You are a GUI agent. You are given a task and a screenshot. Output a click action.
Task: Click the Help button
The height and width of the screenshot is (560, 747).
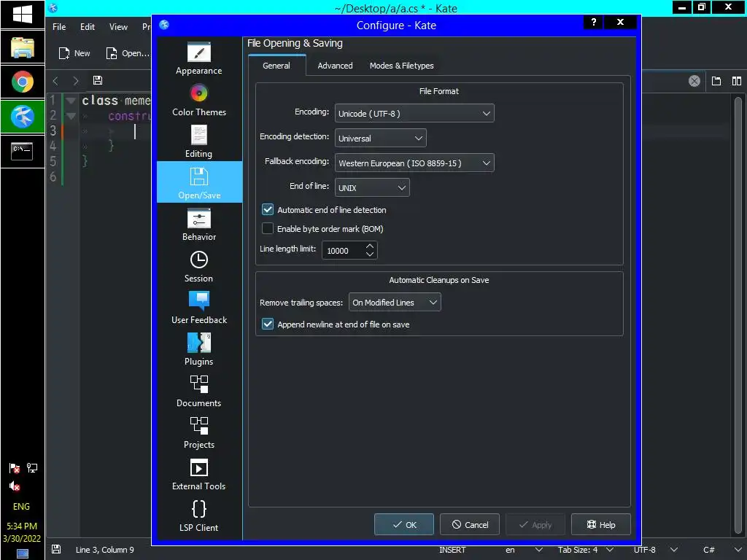coord(601,524)
